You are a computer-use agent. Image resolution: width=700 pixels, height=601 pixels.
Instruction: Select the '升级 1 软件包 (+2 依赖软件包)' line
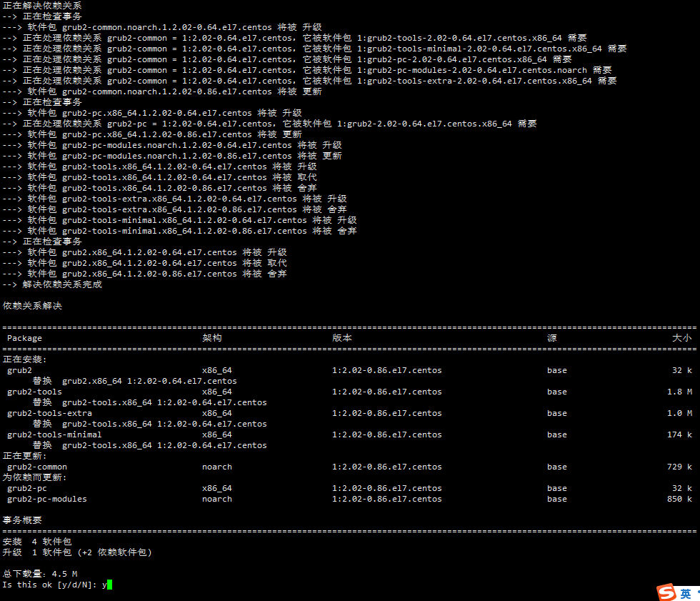coord(77,552)
